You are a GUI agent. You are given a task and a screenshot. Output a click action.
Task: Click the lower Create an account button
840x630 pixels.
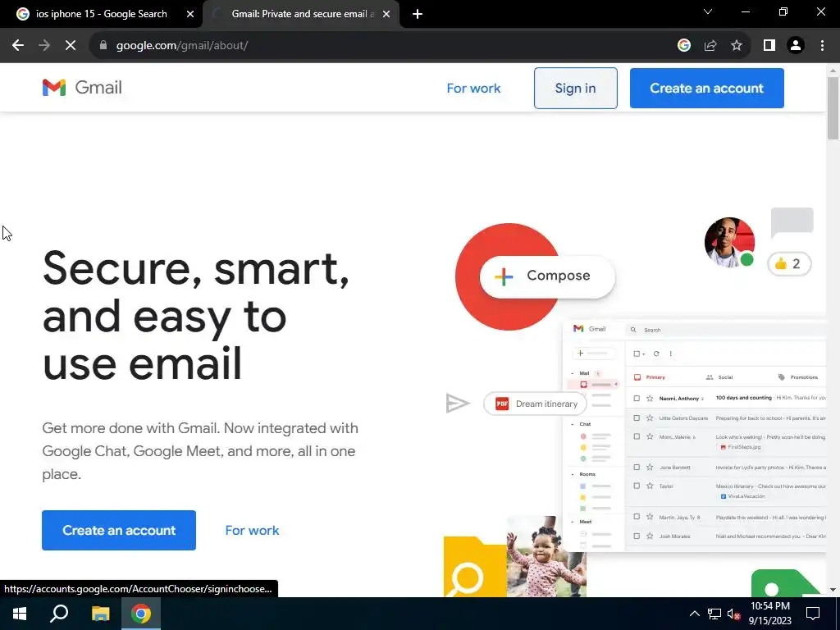coord(119,531)
